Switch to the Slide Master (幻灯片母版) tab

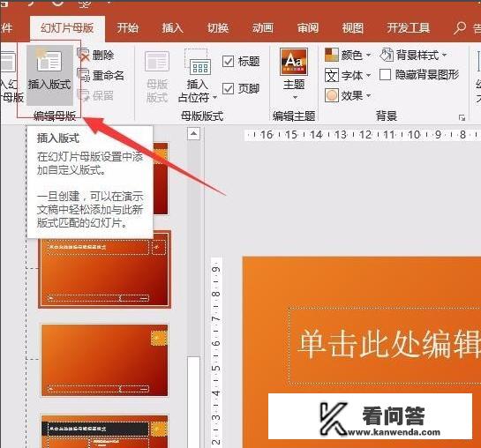[x=67, y=28]
